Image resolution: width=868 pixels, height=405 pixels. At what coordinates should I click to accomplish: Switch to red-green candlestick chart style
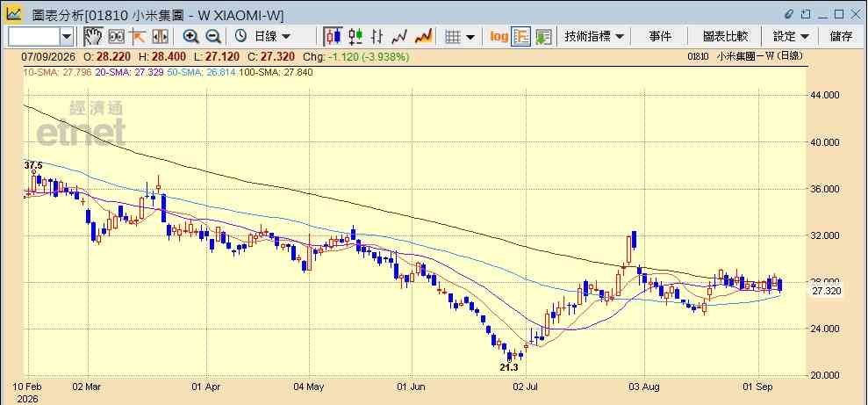coord(355,37)
